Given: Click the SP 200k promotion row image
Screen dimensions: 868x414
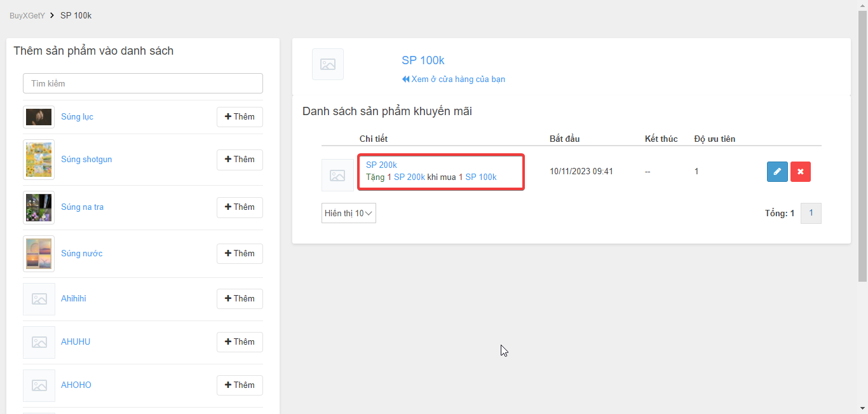Looking at the screenshot, I should (x=337, y=176).
